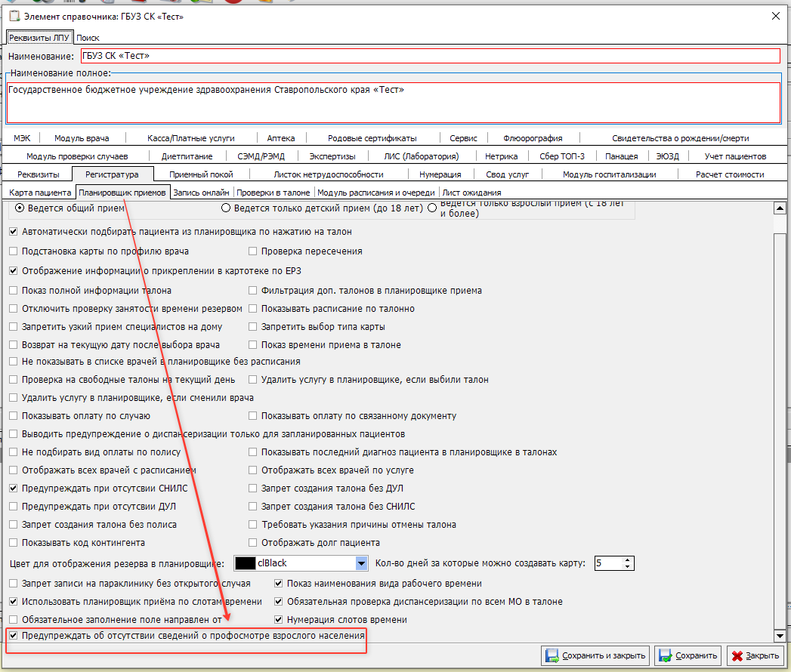
Task: Select the «Ведется общий прием» radio button
Action: point(19,208)
